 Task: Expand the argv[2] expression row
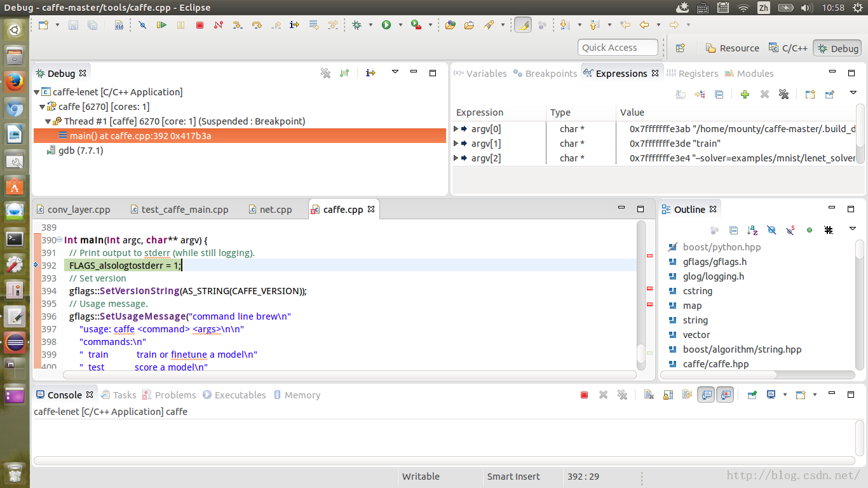pyautogui.click(x=456, y=158)
